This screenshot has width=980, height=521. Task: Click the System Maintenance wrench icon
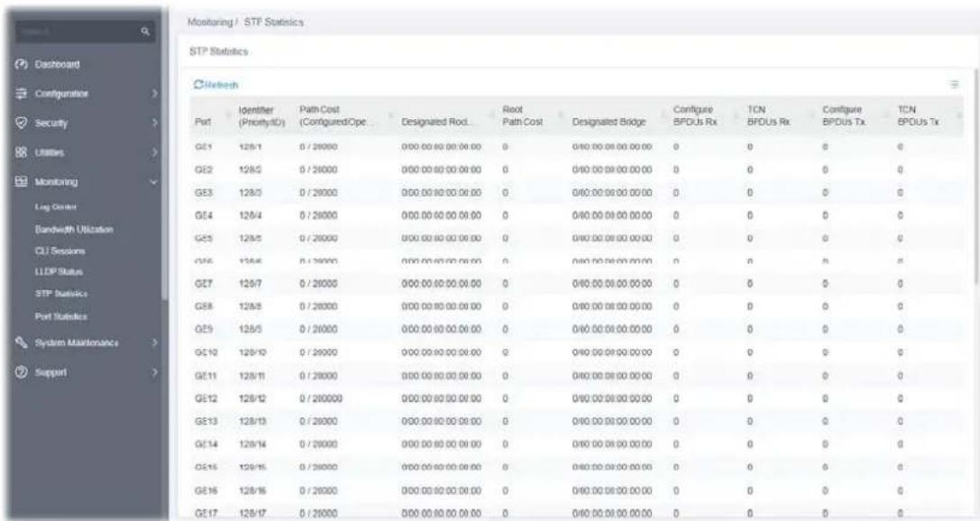22,343
